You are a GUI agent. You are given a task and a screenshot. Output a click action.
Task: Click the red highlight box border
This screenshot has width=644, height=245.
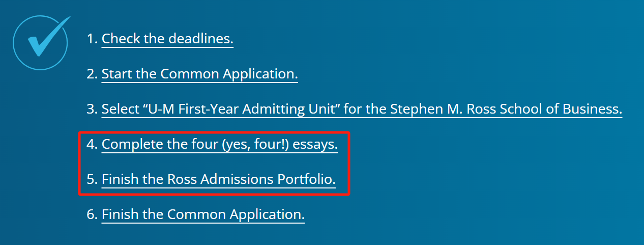point(214,132)
